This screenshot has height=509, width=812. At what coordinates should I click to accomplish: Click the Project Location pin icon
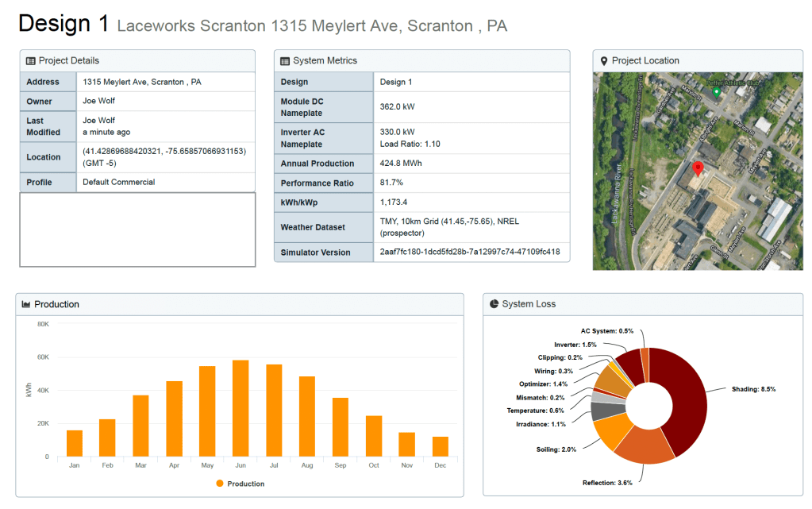click(x=604, y=61)
